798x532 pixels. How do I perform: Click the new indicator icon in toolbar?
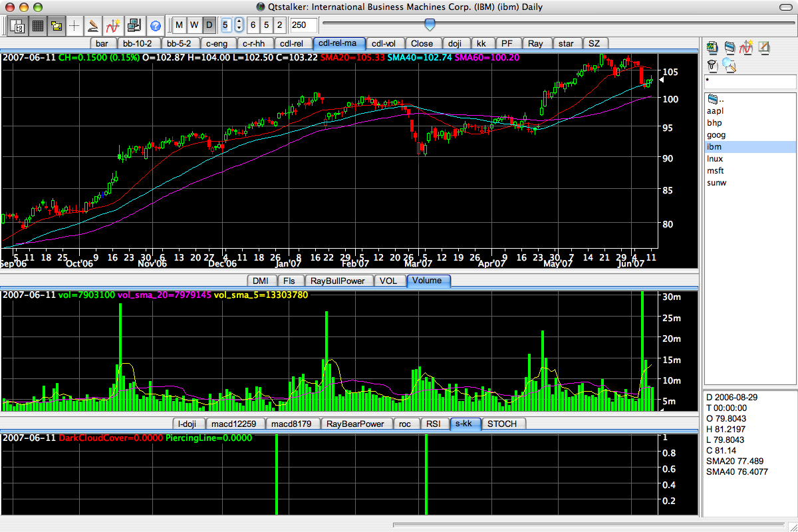coord(113,26)
